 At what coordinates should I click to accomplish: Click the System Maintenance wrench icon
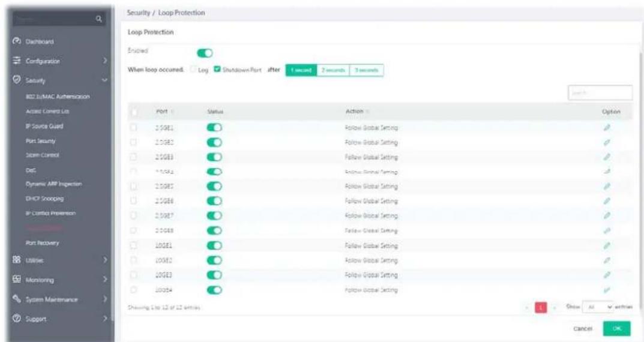16,298
